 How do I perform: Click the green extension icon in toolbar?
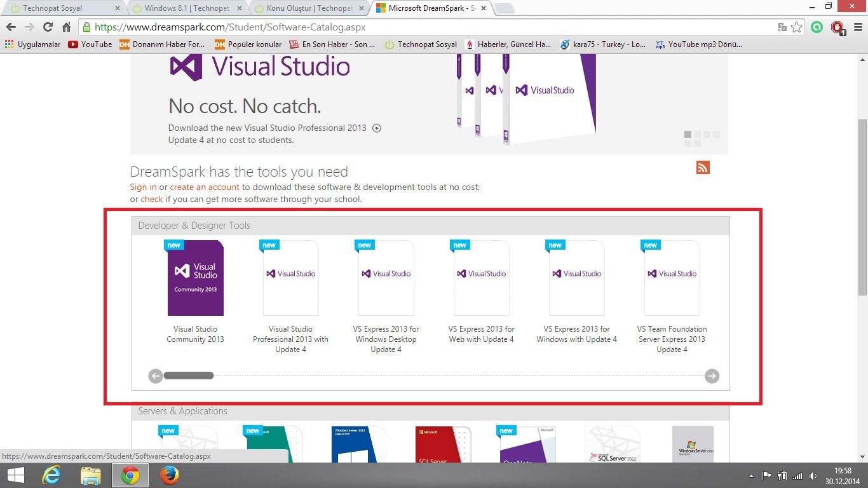pos(817,27)
